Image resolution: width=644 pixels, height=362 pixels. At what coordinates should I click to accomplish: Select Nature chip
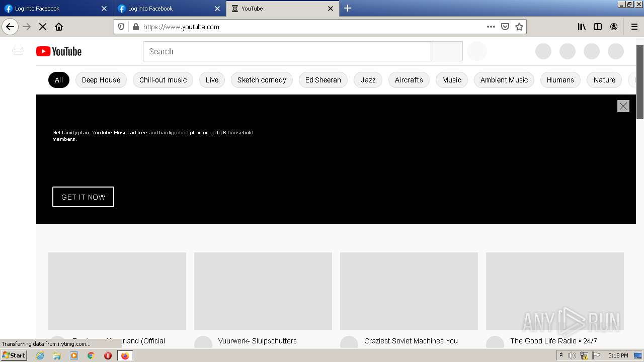(x=604, y=80)
